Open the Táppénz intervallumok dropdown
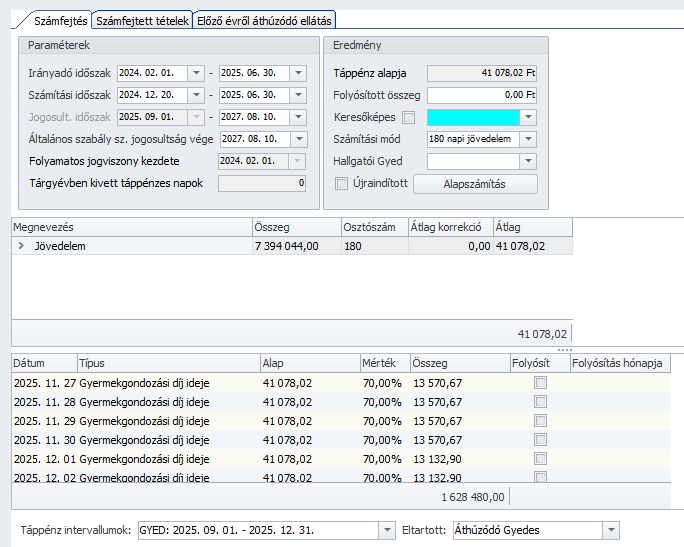 click(x=386, y=530)
